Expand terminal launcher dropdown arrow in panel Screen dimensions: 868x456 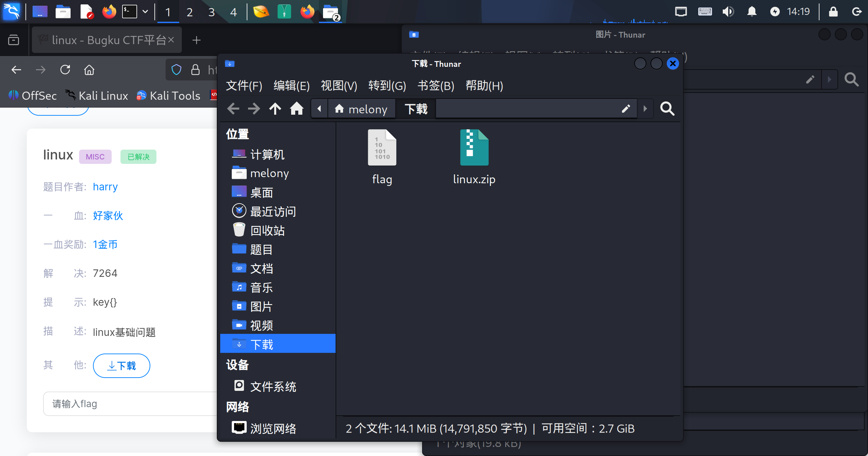click(x=145, y=12)
